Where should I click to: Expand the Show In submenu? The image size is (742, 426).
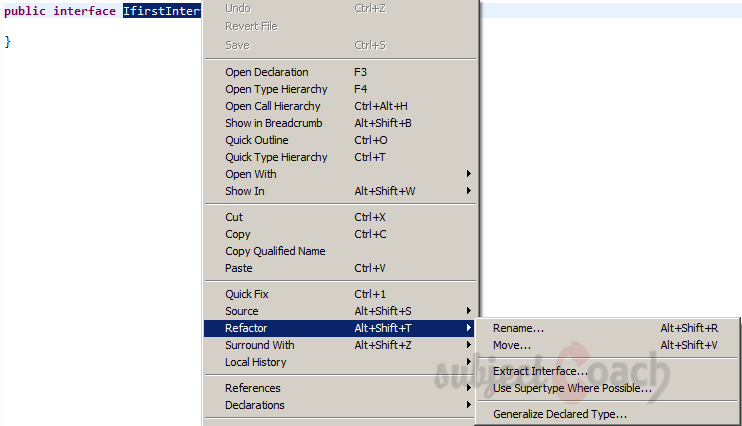click(340, 191)
